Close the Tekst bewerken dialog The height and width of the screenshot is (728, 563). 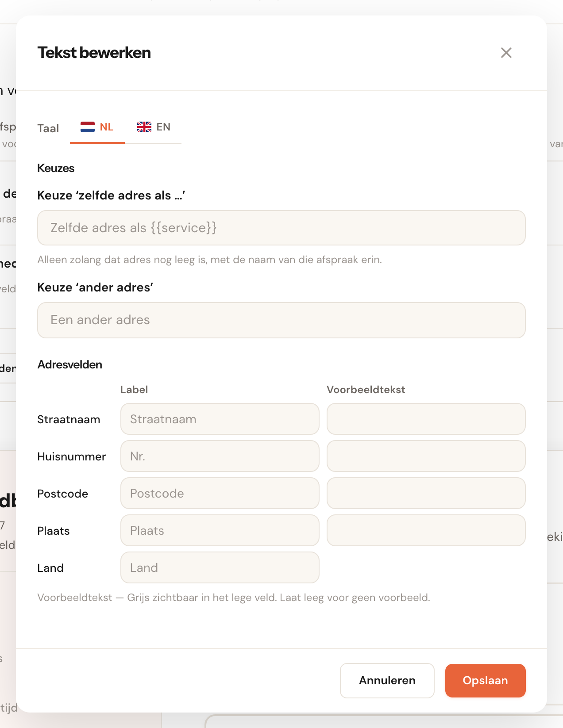[506, 53]
